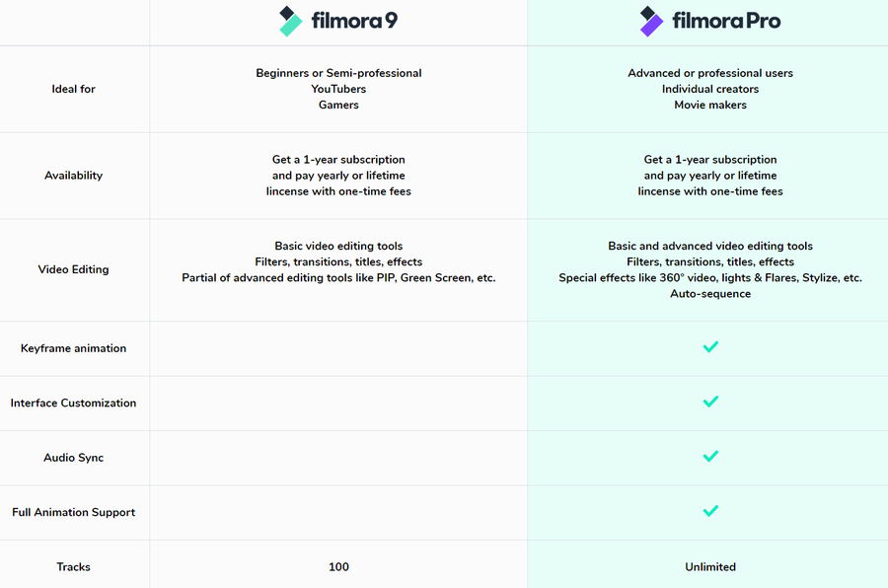Image resolution: width=888 pixels, height=588 pixels.
Task: Select the "Ideal for" row label
Action: pyautogui.click(x=74, y=89)
